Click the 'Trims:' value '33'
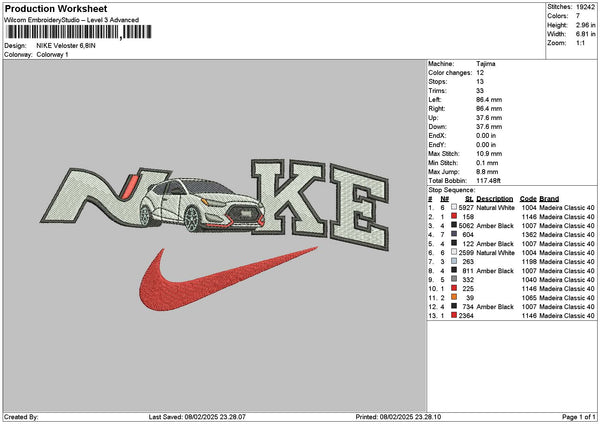The image size is (600, 424). click(x=480, y=91)
